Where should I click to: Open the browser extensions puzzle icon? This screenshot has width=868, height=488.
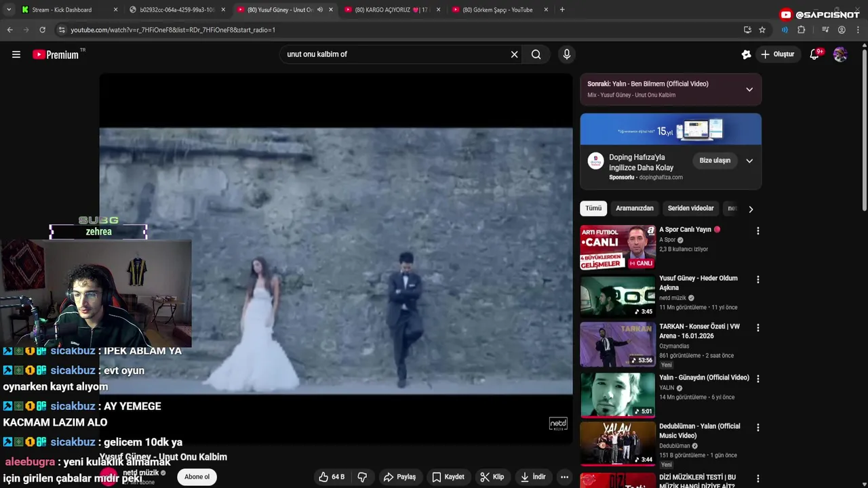click(801, 30)
